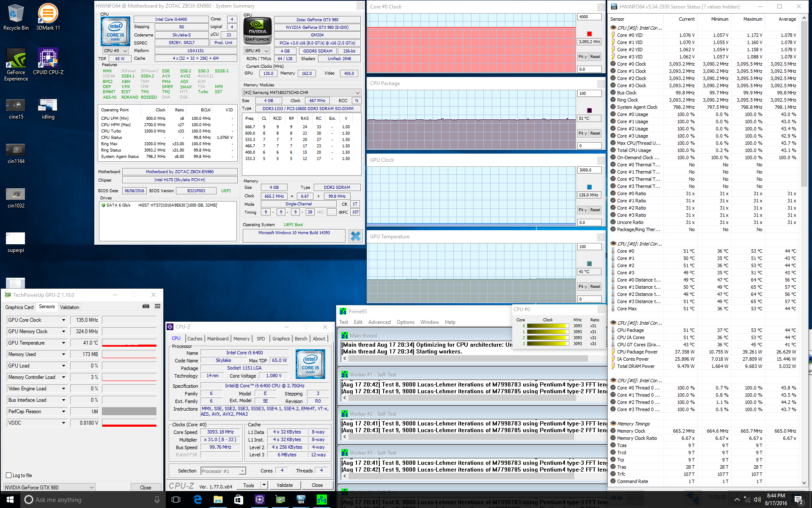Click the GPU-Z screenshot camera icon
Screen dimensions: 812x508
(146, 306)
